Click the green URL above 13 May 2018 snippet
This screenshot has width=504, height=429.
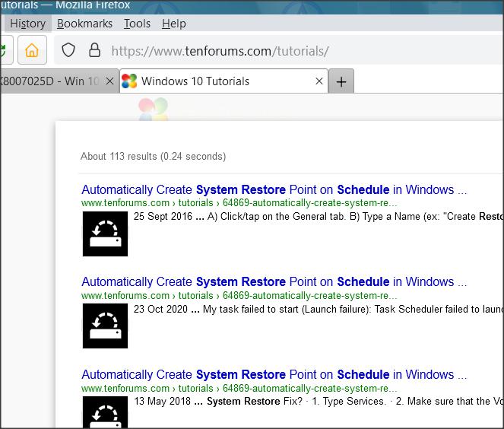pos(239,388)
